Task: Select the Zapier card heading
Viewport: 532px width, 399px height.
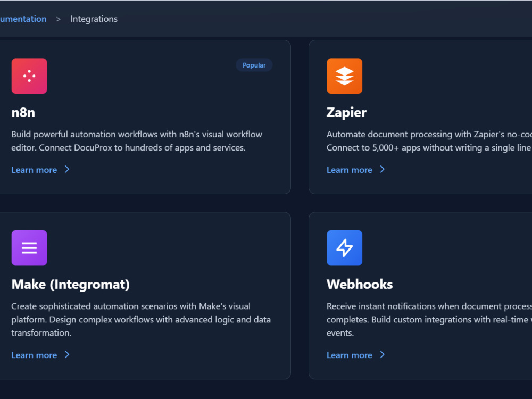Action: tap(346, 112)
